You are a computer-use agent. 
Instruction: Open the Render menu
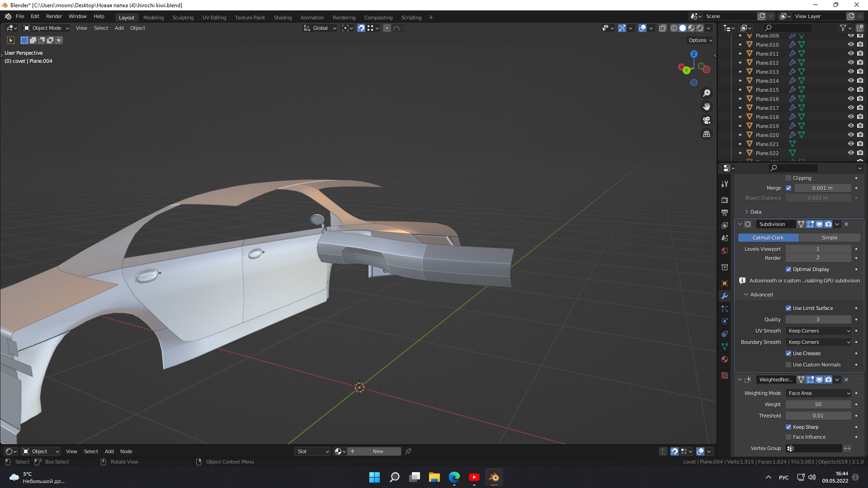tap(54, 16)
